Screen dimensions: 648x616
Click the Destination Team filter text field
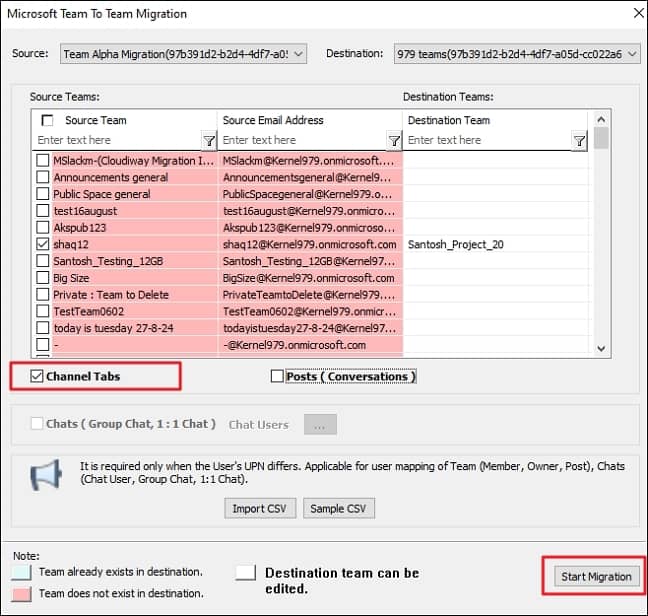click(x=488, y=140)
